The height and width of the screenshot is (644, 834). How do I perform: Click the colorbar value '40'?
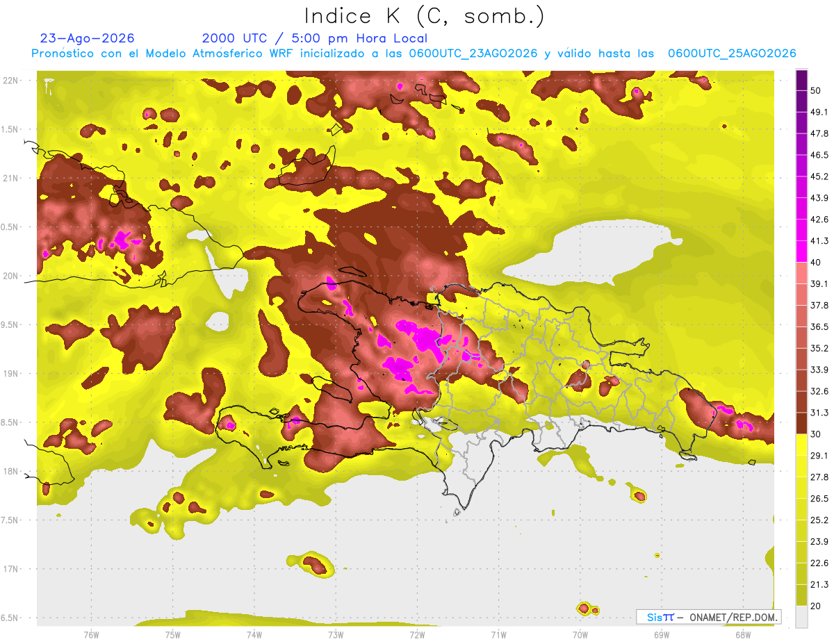tap(816, 263)
